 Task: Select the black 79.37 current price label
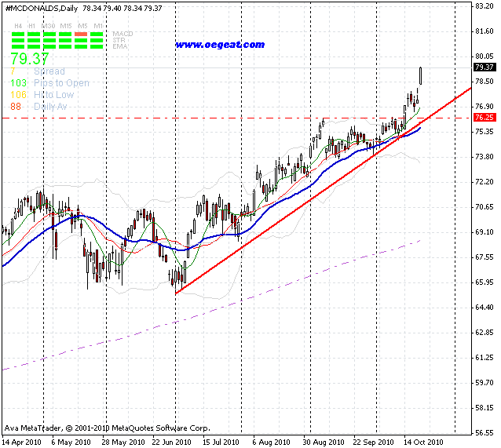(485, 67)
